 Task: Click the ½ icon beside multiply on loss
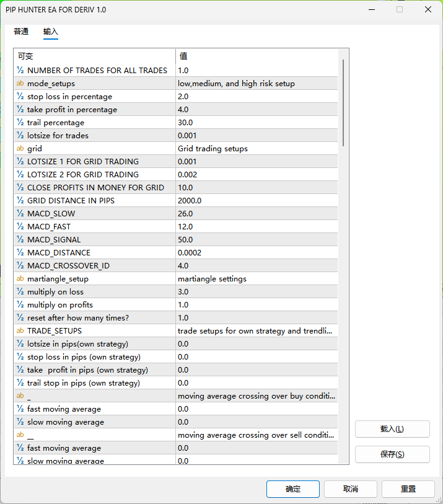coord(20,292)
